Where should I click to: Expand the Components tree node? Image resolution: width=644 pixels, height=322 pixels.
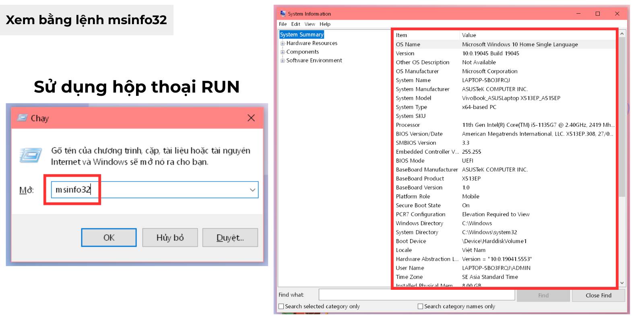pyautogui.click(x=283, y=52)
